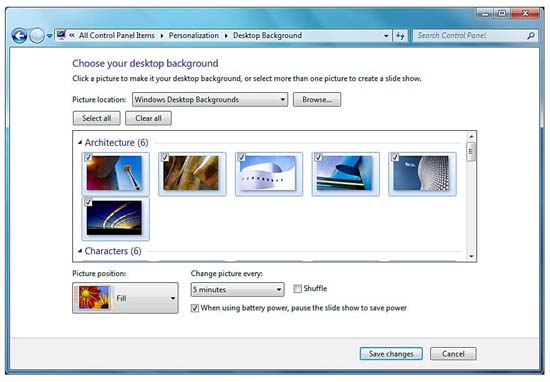Screen dimensions: 550x382
Task: Select the Desktop Background breadcrumb
Action: [x=267, y=35]
